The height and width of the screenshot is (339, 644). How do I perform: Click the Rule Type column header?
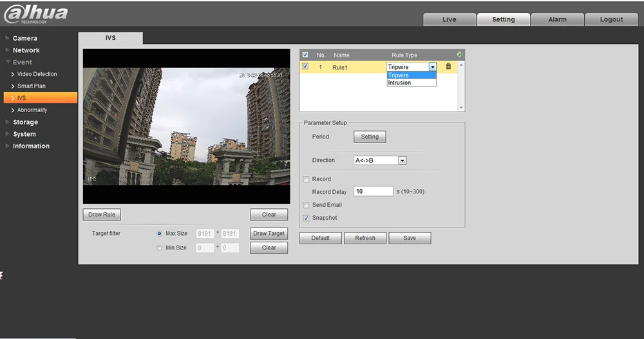pos(404,55)
